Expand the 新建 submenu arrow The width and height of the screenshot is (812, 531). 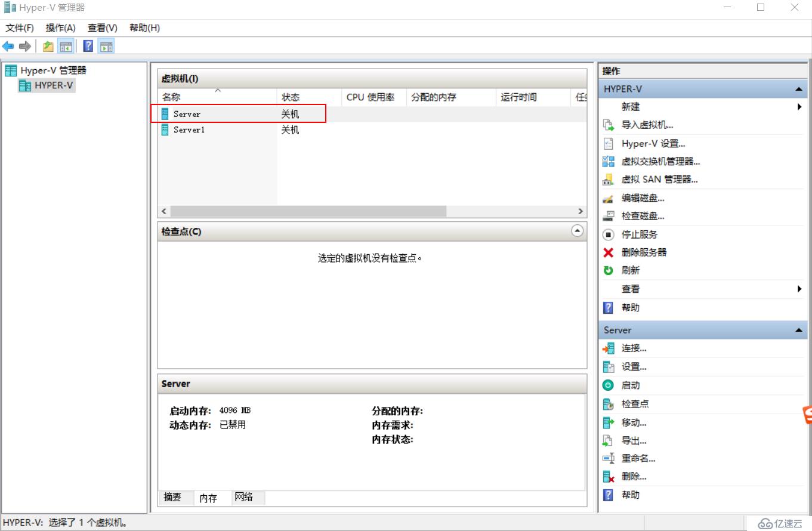pyautogui.click(x=799, y=107)
